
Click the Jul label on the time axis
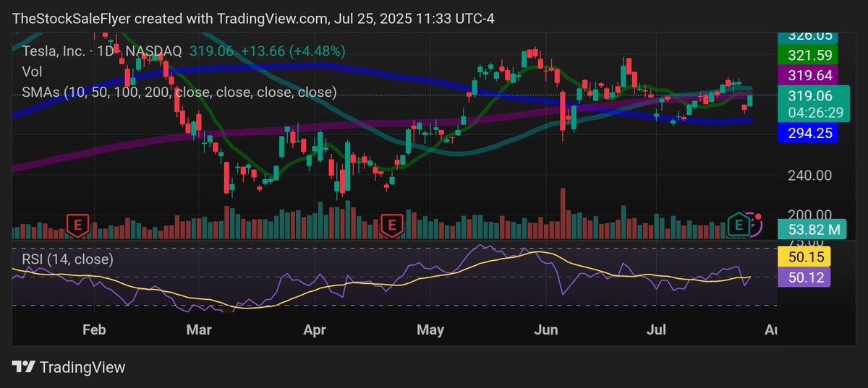point(657,330)
